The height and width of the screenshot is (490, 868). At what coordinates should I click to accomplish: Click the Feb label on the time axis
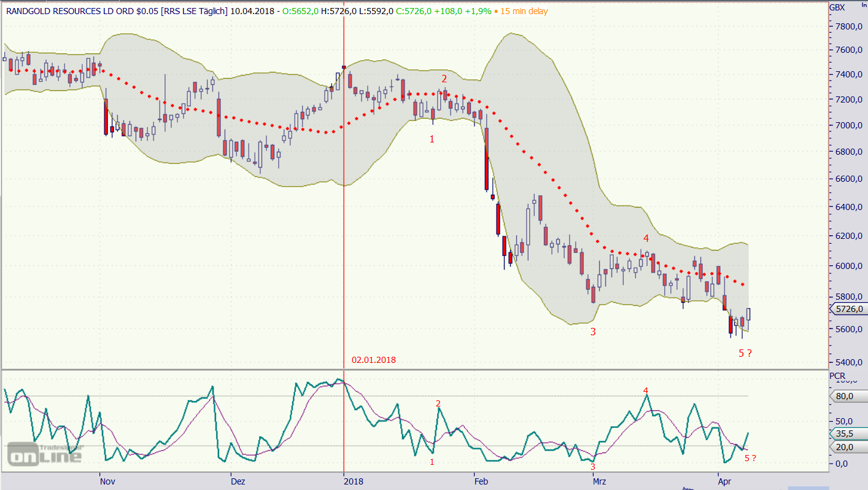click(482, 481)
